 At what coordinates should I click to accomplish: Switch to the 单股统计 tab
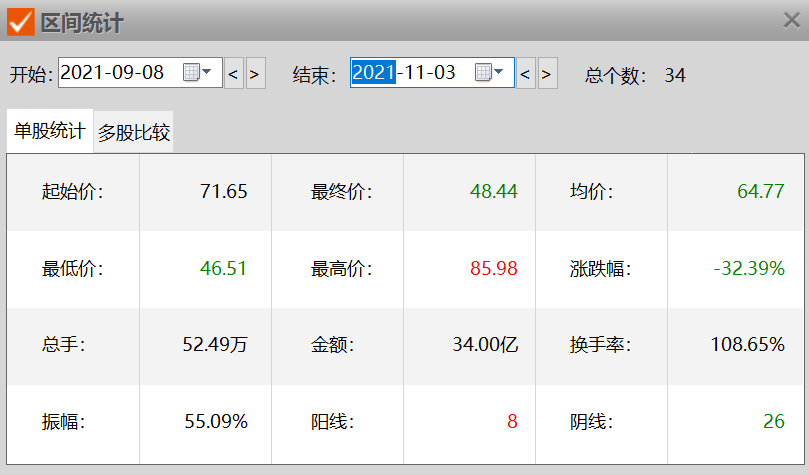[50, 131]
